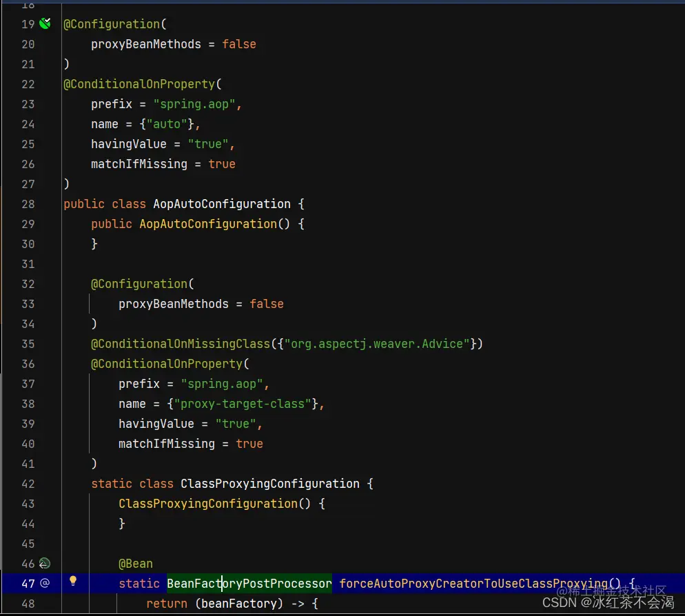Click the @Configuration annotation on line 19

tap(112, 24)
